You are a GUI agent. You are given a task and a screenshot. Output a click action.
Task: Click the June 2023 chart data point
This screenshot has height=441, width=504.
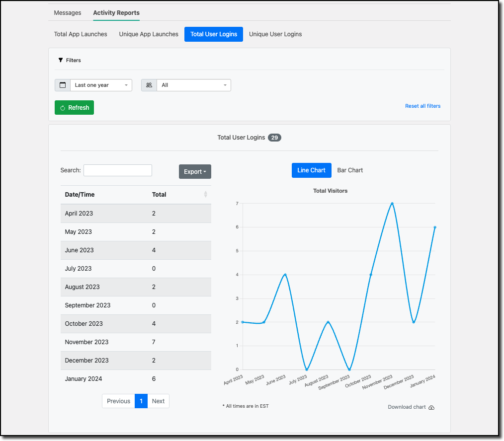coord(285,275)
